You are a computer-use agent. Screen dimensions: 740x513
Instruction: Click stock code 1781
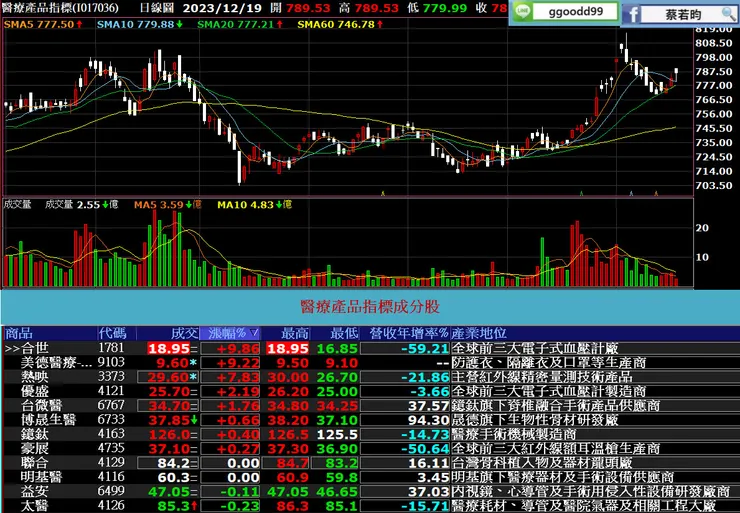(x=111, y=348)
